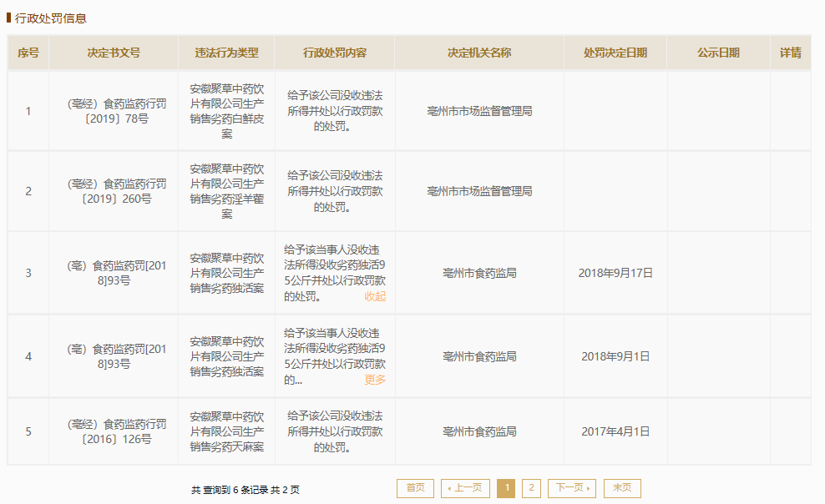The height and width of the screenshot is (504, 825).
Task: Collapse row 3 text via 收起
Action: click(375, 296)
